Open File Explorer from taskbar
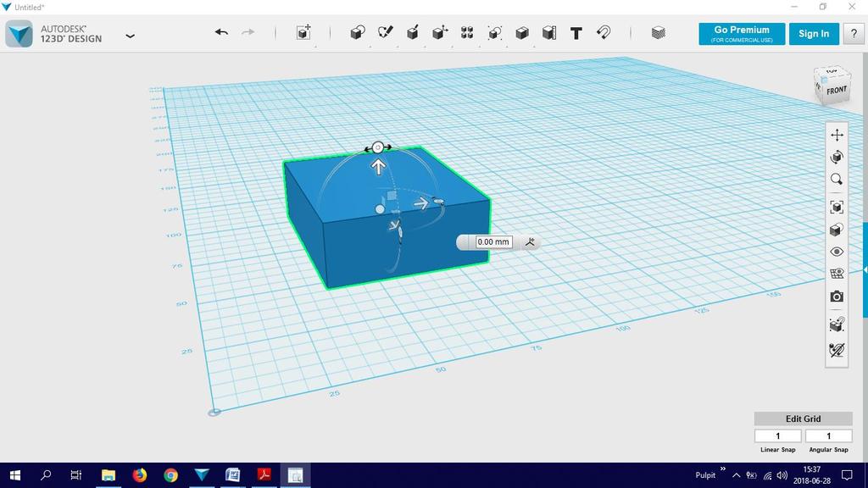This screenshot has height=488, width=868. point(108,474)
